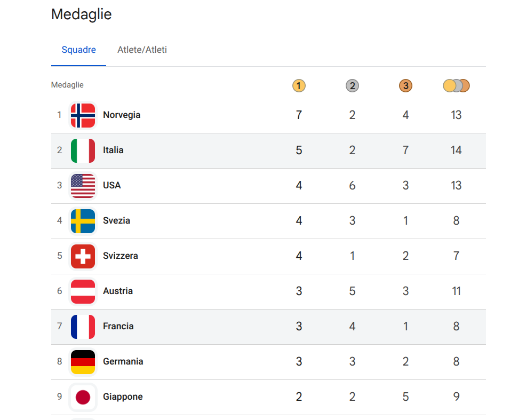The height and width of the screenshot is (420, 510).
Task: Click the Italy flag icon
Action: coord(83,150)
